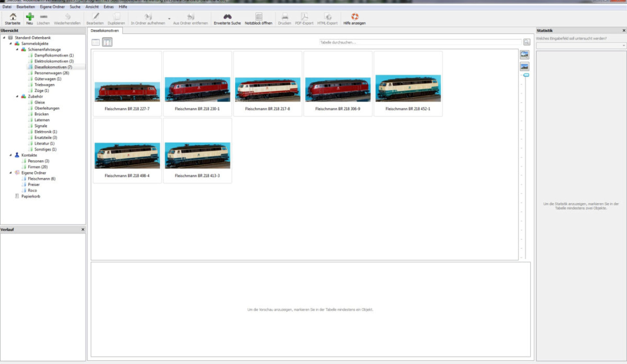
Task: Collapse the Eigene Ordner tree node
Action: [11, 173]
